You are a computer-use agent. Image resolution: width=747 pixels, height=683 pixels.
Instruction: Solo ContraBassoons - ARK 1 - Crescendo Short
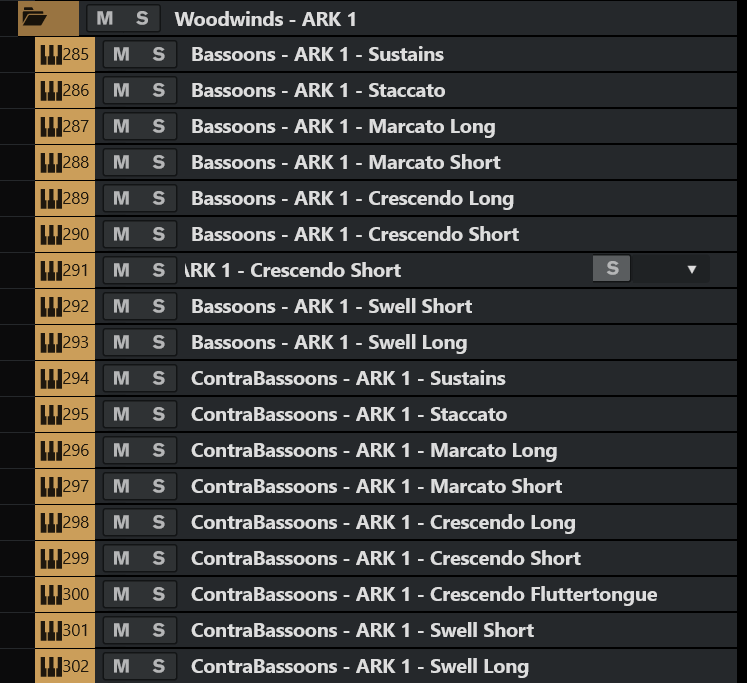coord(159,558)
